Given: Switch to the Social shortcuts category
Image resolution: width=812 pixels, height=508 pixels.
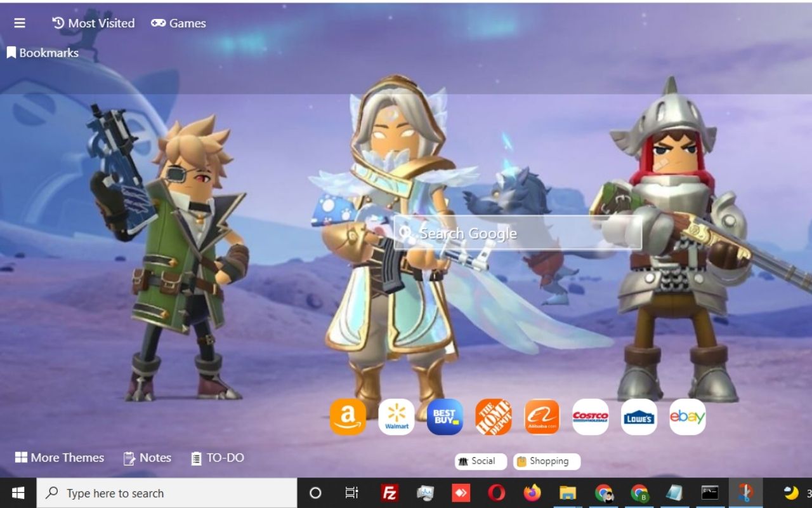Looking at the screenshot, I should (480, 462).
